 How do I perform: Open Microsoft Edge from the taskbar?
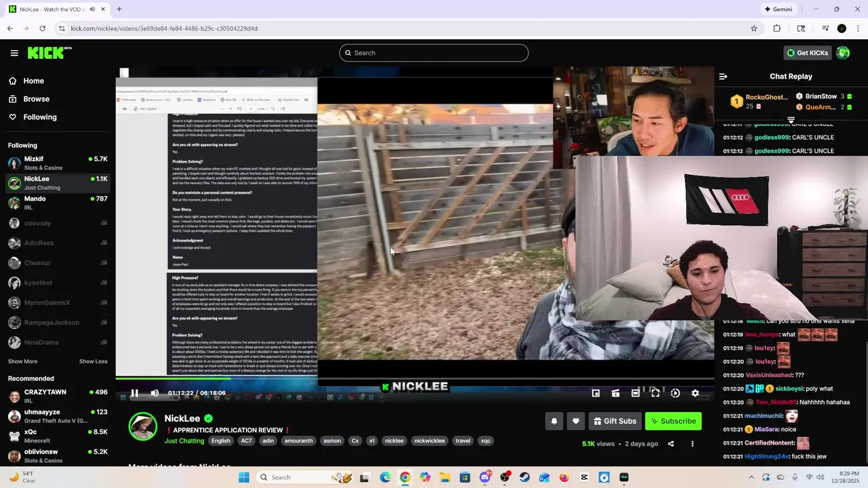pyautogui.click(x=385, y=478)
